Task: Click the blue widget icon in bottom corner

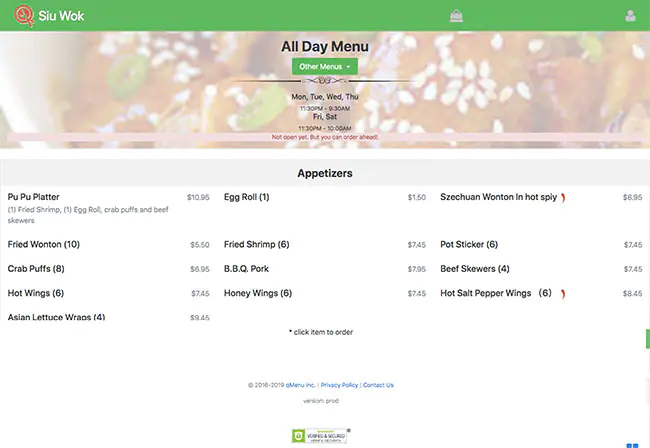Action: click(632, 444)
